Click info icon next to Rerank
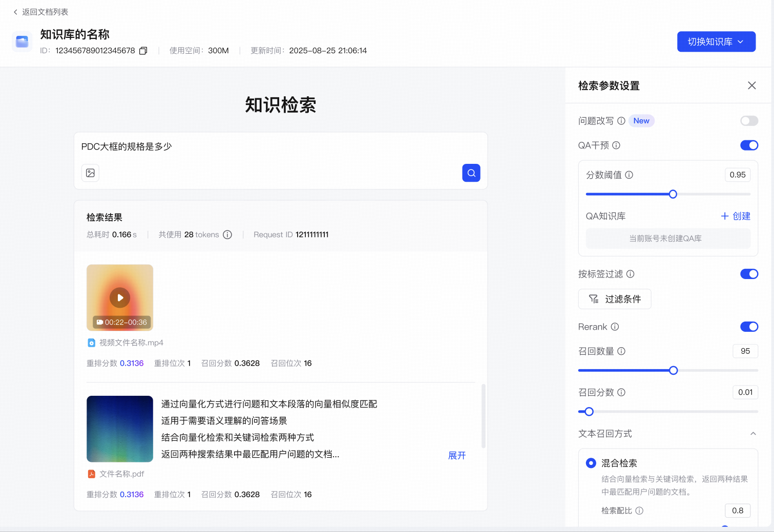Viewport: 774px width, 532px height. coord(615,327)
